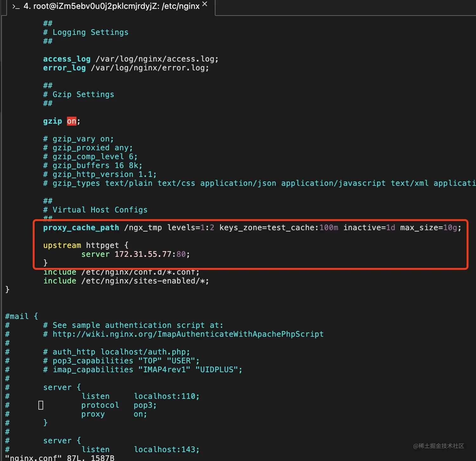
Task: Click the server address 172.31.55.77:80;
Action: click(x=152, y=254)
